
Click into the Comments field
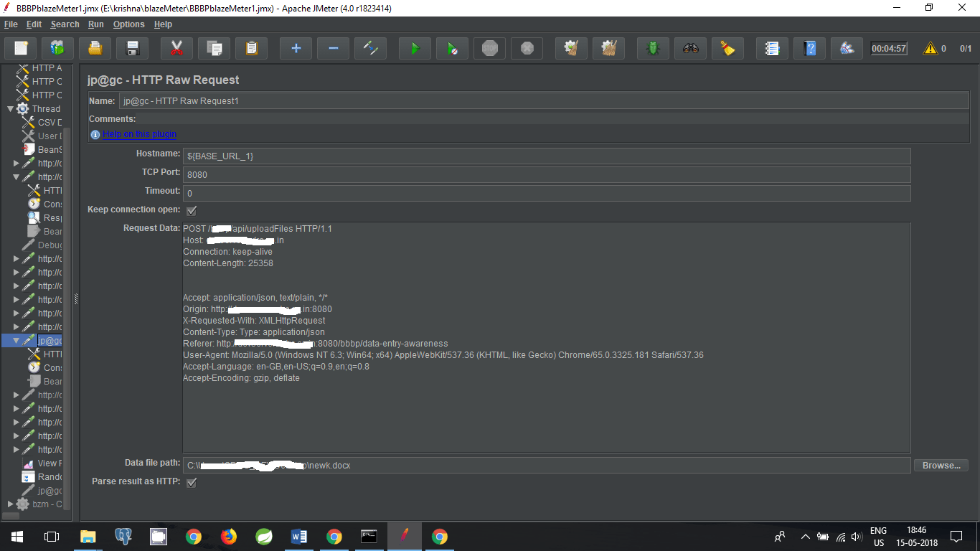point(552,119)
